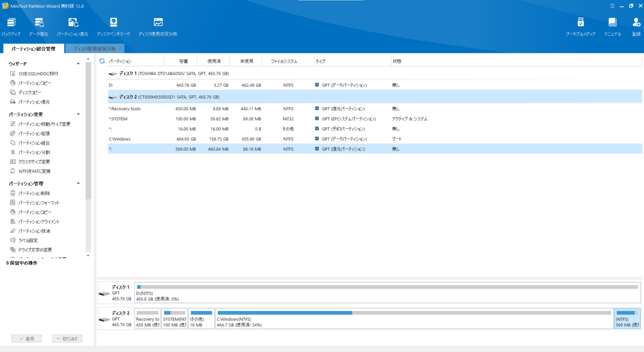
Task: Select ディスク 2 CT500MX500SSD1 row in list
Action: [375, 97]
